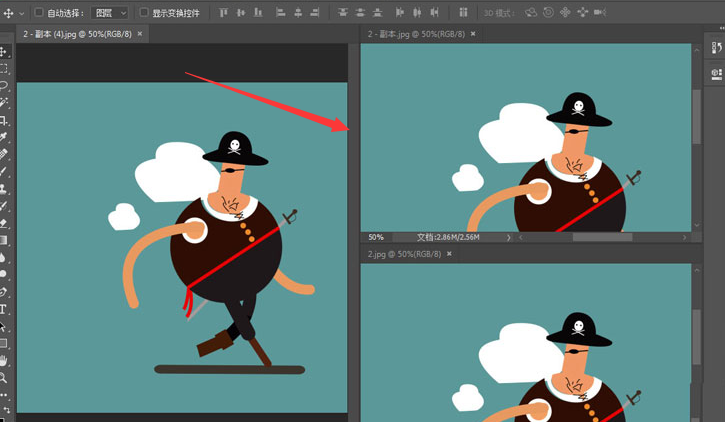Click horizontal scrollbar thumb of 2 - 副本.jpg window
The width and height of the screenshot is (725, 422).
tap(602, 238)
